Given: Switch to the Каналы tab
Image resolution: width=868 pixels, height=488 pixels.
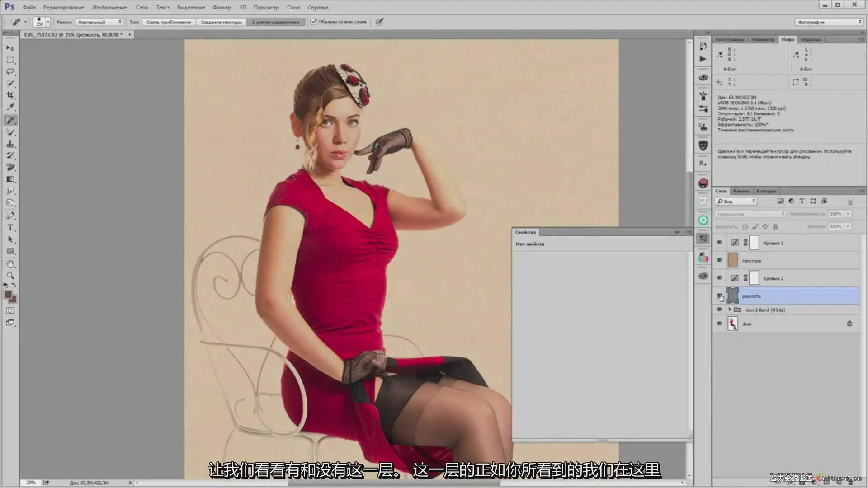Looking at the screenshot, I should pos(741,191).
